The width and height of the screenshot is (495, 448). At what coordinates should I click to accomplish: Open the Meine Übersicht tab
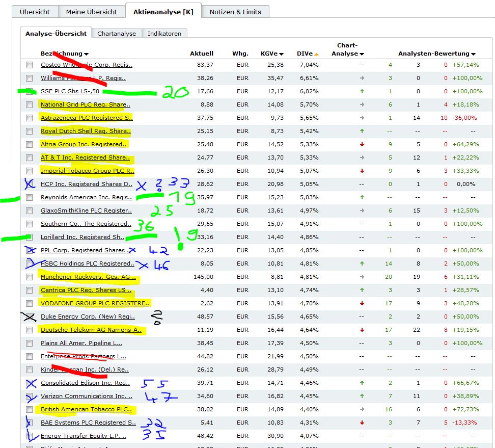[92, 12]
